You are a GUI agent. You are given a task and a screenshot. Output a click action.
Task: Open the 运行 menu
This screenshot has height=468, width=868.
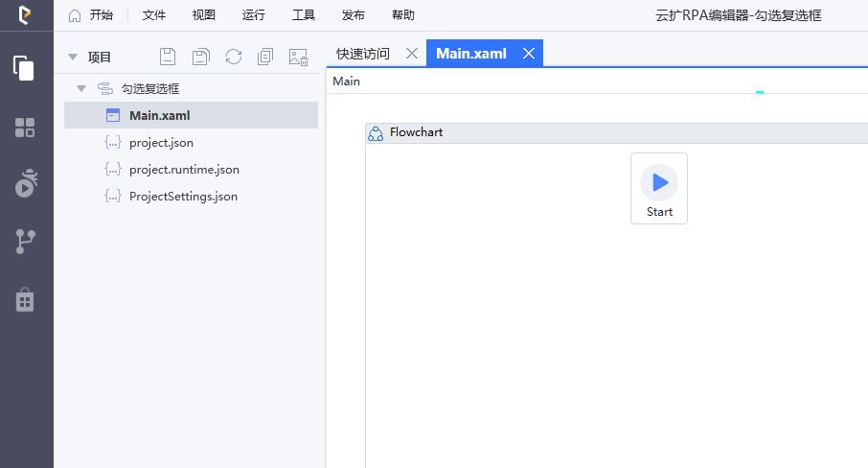(x=254, y=15)
